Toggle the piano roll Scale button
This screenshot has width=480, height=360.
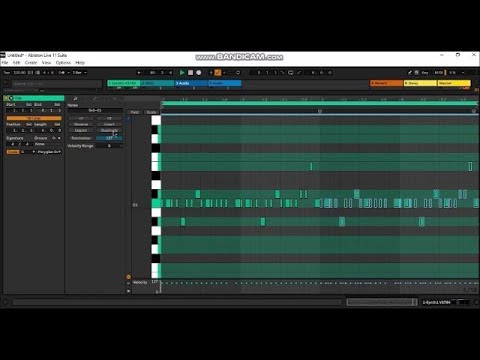click(x=151, y=112)
